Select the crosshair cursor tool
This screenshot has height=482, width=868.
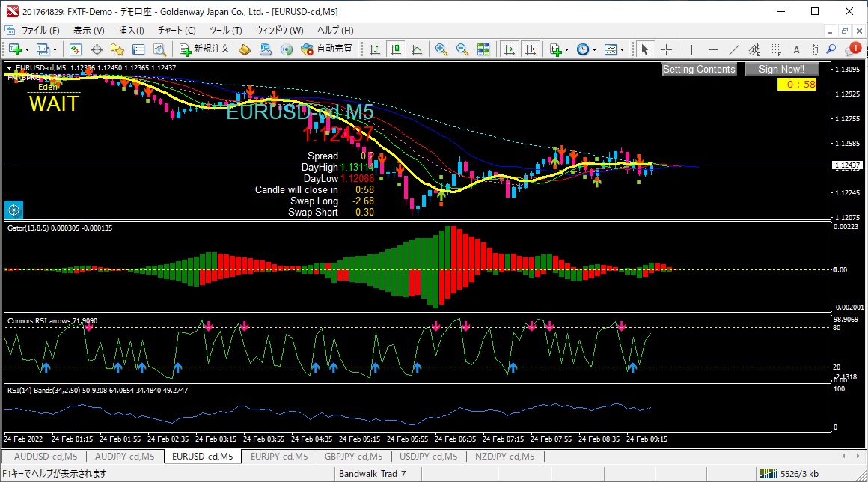pyautogui.click(x=665, y=49)
